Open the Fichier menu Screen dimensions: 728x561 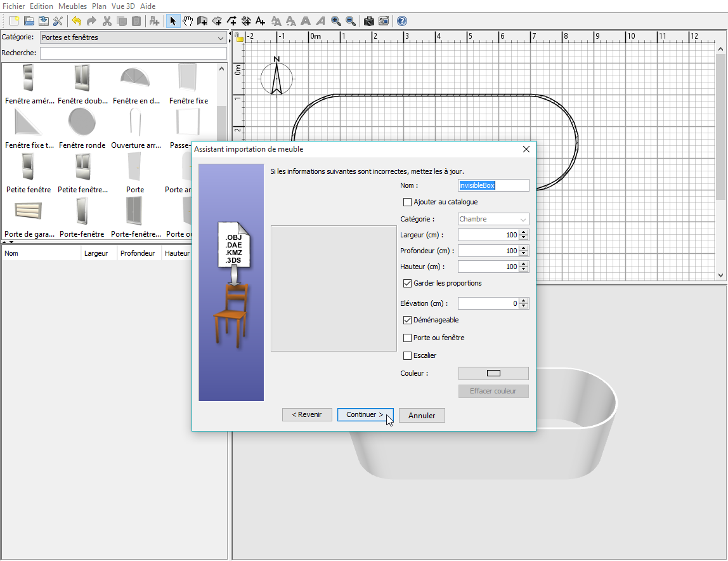(13, 6)
